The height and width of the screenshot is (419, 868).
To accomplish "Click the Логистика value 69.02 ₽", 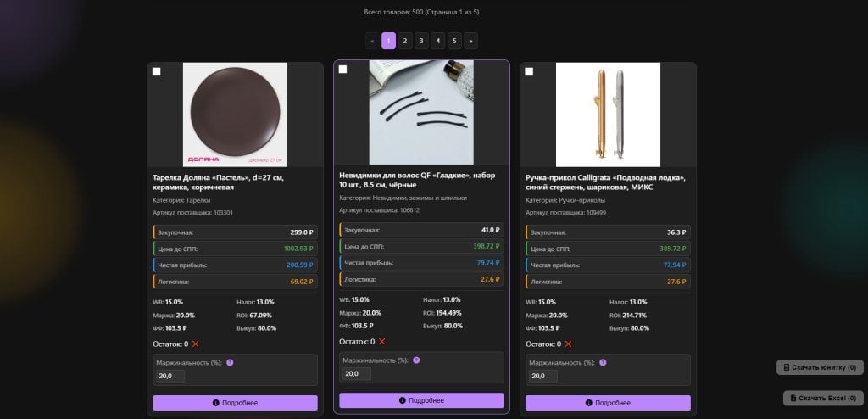I will (302, 282).
